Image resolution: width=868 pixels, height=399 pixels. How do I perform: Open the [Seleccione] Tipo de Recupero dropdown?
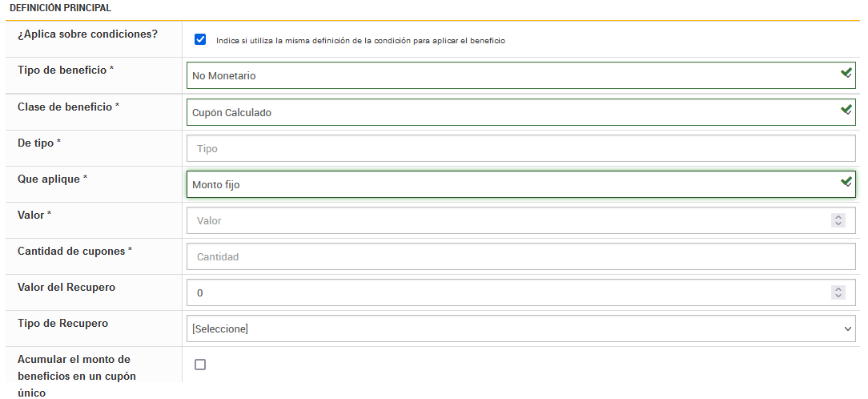click(512, 328)
